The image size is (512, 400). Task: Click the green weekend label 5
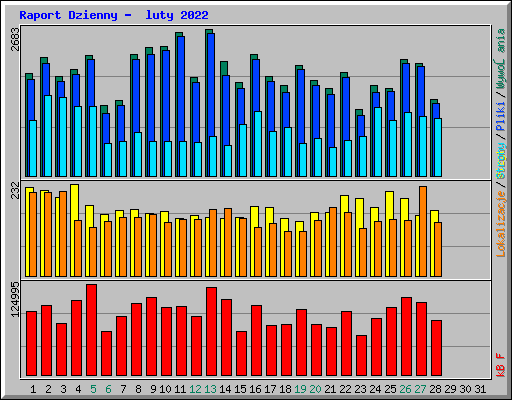(x=93, y=389)
